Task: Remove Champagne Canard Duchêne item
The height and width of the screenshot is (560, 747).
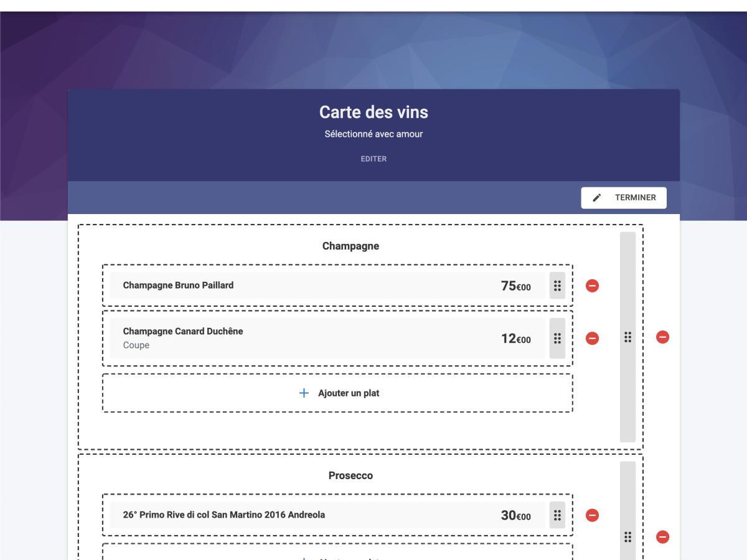Action: coord(592,338)
